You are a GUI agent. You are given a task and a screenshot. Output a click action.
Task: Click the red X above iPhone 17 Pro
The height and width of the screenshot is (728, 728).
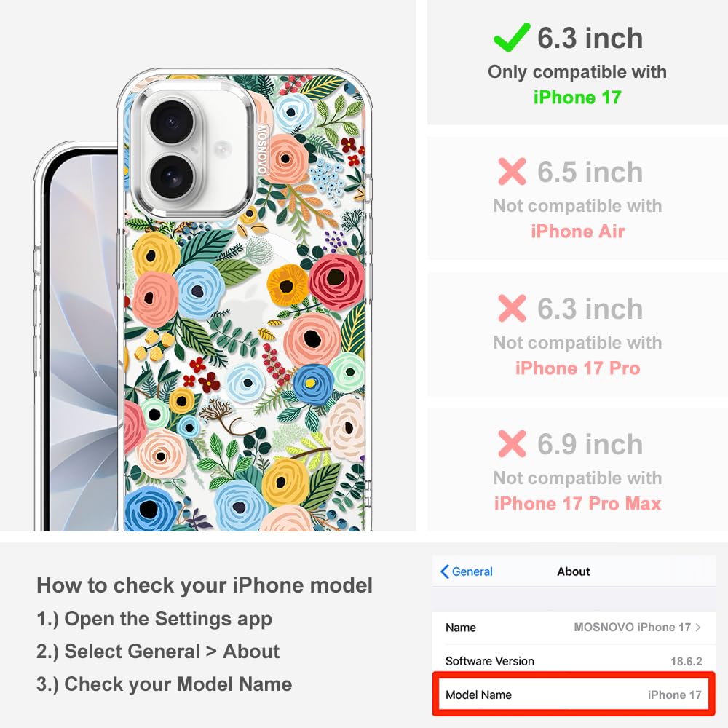(x=512, y=308)
